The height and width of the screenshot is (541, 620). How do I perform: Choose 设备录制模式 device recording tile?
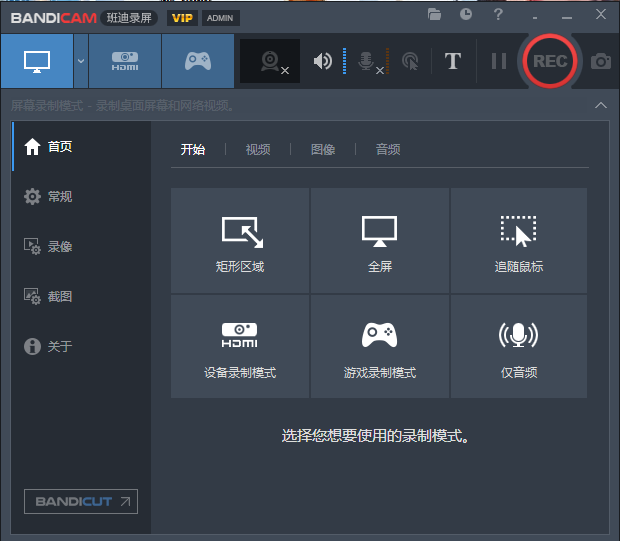click(x=240, y=346)
